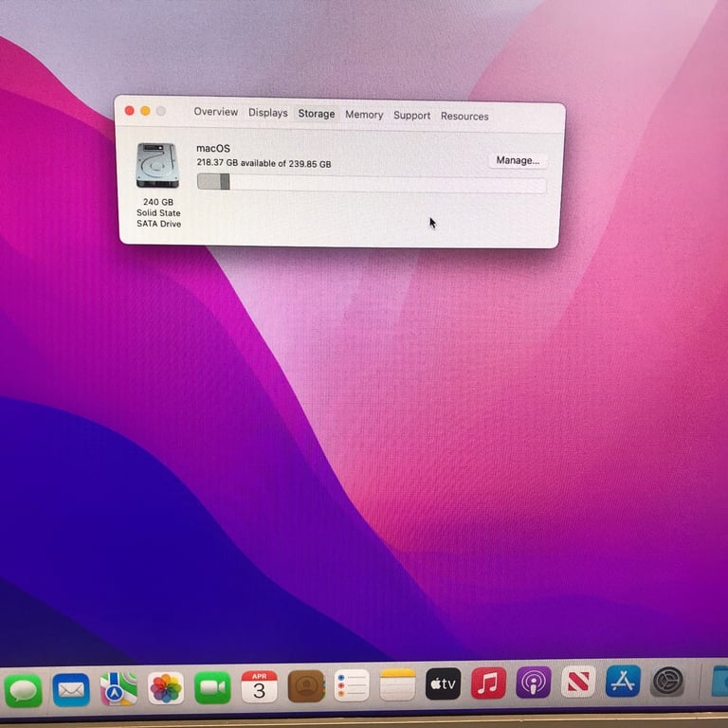
Task: Click '240 GB Solid State SATA Drive' label
Action: point(158,212)
